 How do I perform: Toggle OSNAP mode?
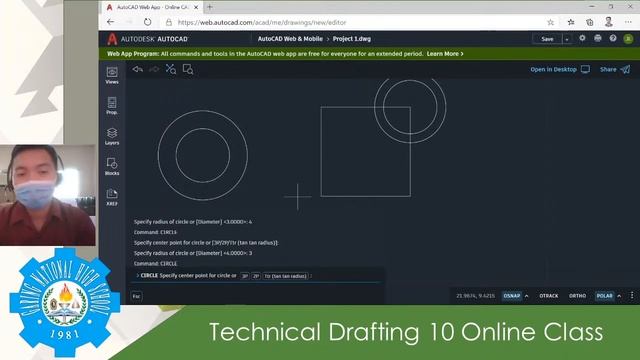pyautogui.click(x=511, y=296)
